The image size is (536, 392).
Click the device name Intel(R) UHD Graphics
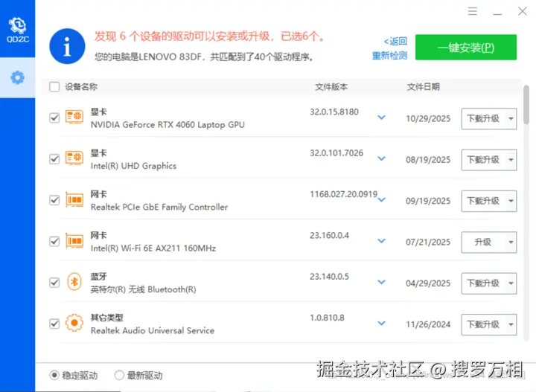(133, 166)
